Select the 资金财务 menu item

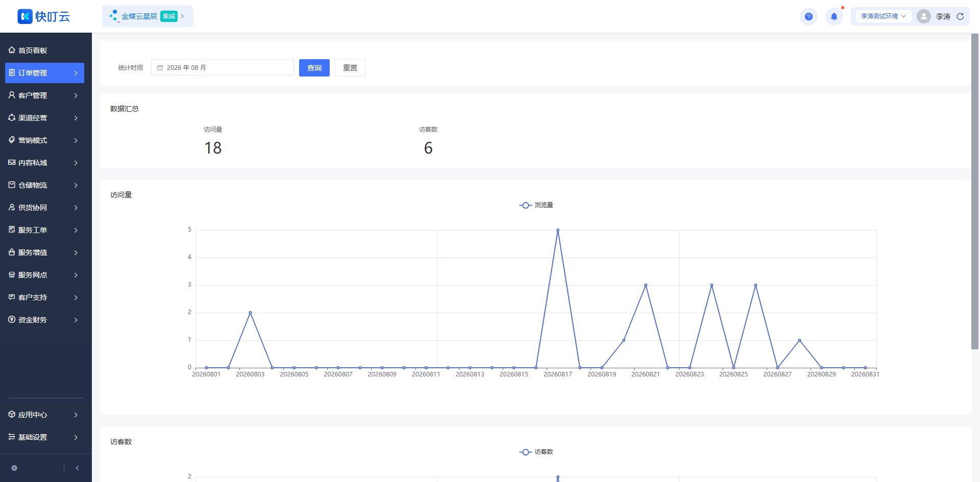(44, 320)
